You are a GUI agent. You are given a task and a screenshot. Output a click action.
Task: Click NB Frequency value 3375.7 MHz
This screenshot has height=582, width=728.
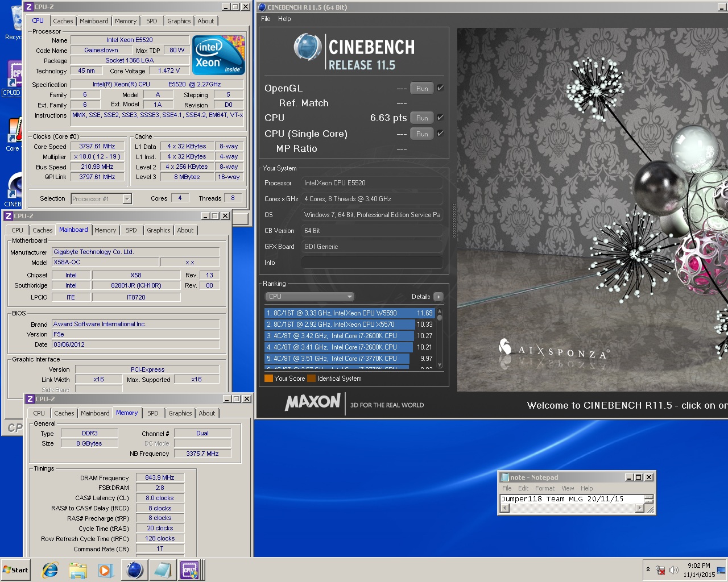(x=202, y=454)
